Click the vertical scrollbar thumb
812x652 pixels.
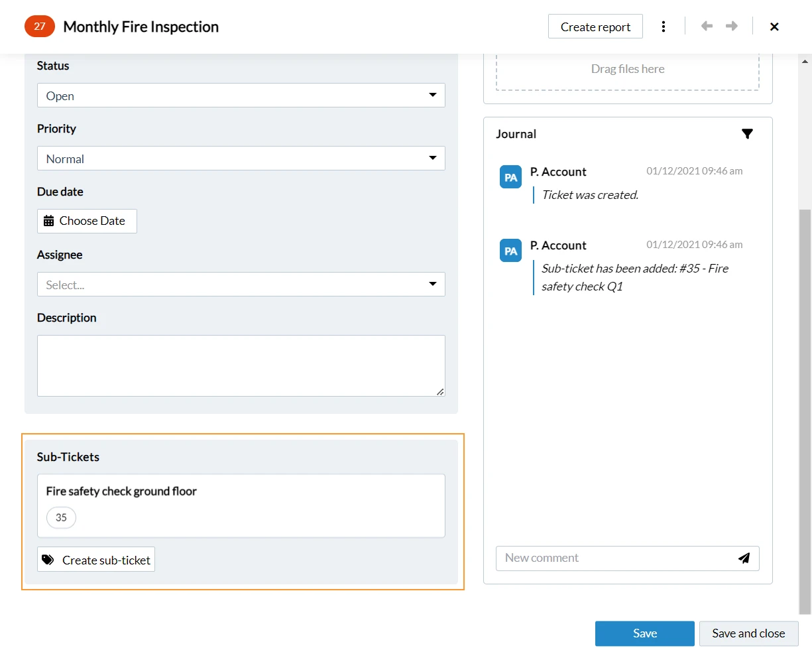click(x=805, y=411)
